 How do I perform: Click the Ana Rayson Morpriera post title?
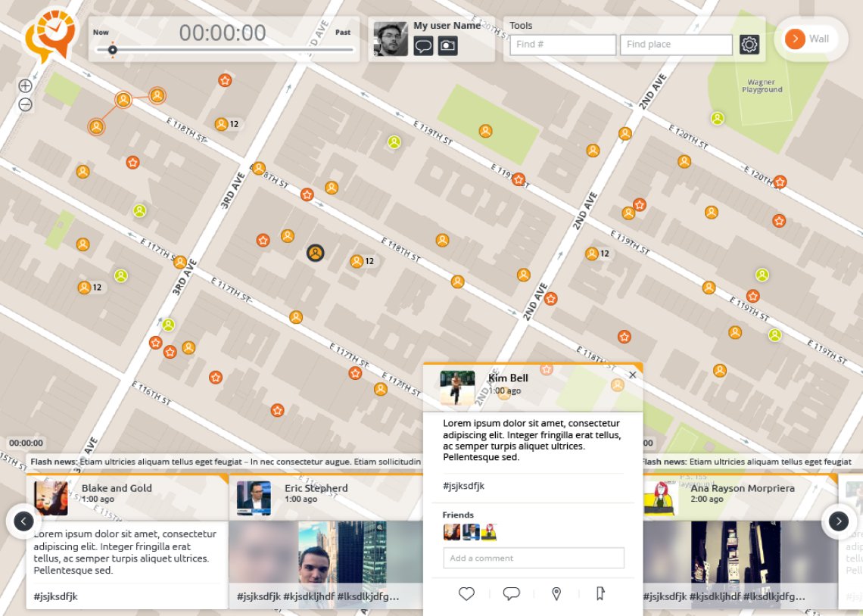(x=743, y=488)
